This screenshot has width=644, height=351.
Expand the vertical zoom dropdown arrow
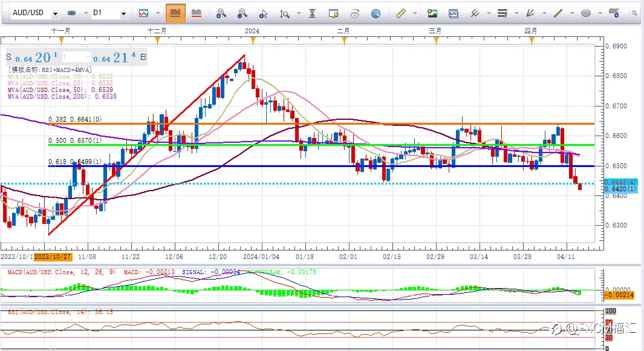pos(299,13)
